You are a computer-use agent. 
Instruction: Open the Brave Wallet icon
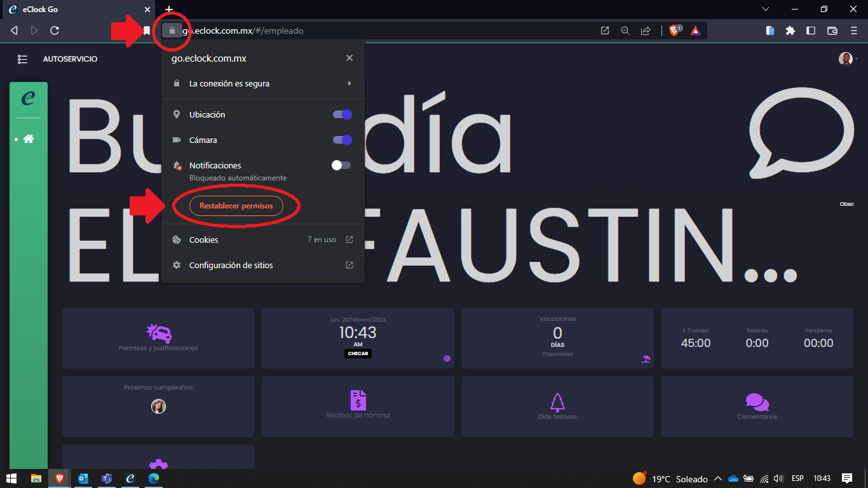coord(832,30)
